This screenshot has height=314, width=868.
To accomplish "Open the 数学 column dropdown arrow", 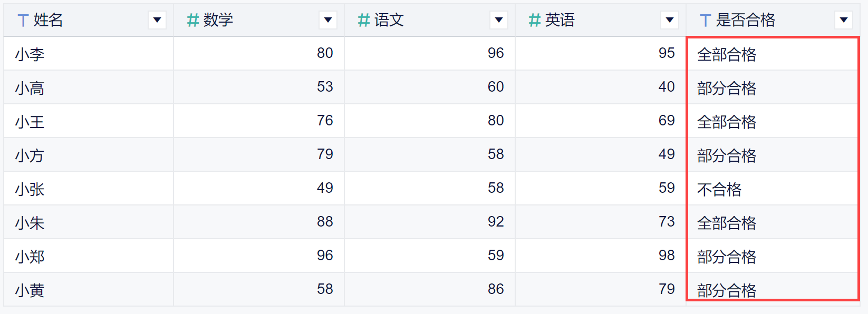I will tap(328, 21).
